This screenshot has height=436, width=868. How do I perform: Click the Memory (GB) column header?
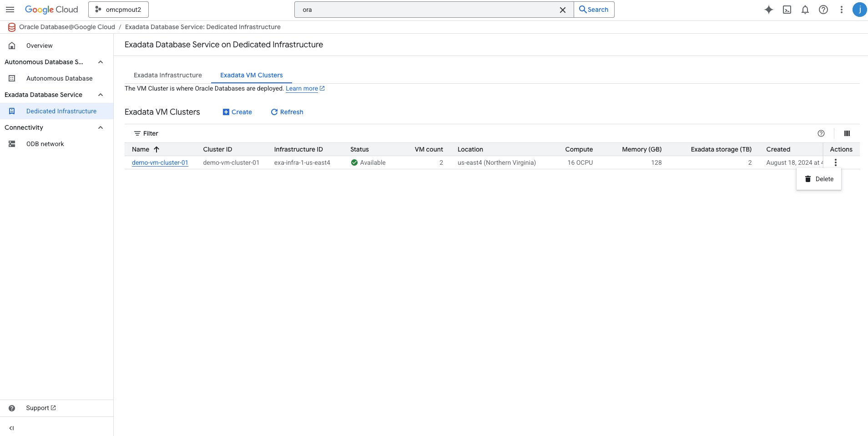tap(642, 149)
